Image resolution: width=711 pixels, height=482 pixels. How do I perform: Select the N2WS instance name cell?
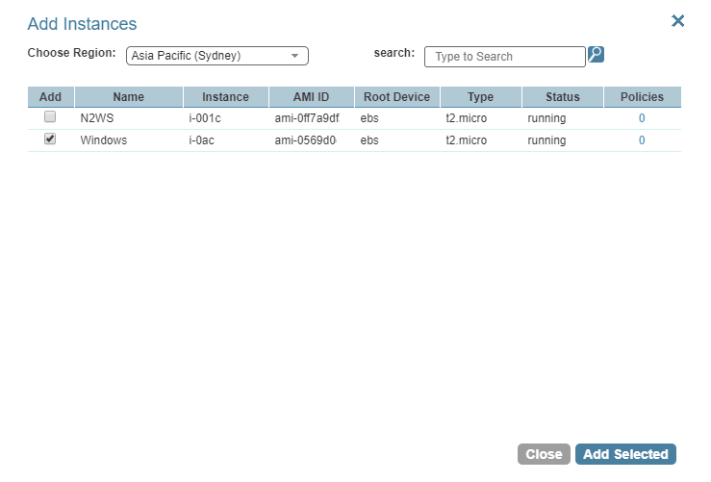point(98,118)
